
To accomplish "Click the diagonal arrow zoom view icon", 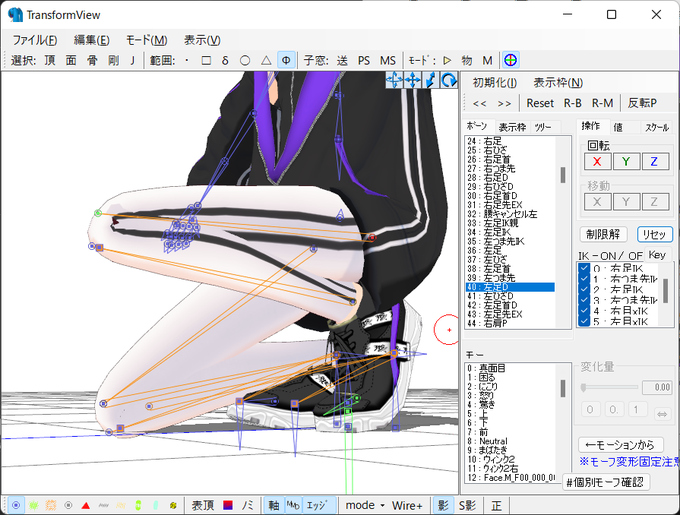I will (431, 80).
